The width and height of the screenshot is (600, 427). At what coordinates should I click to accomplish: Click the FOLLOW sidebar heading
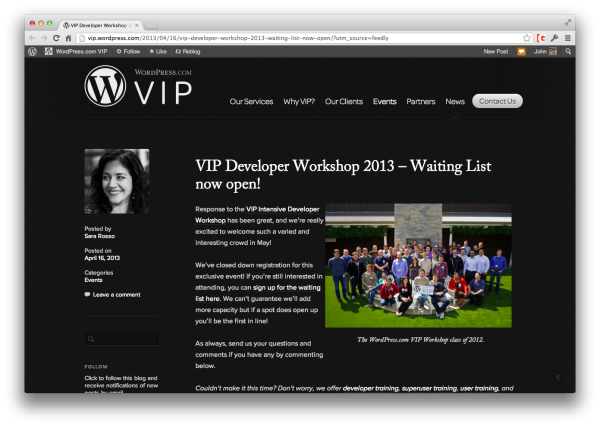(96, 367)
